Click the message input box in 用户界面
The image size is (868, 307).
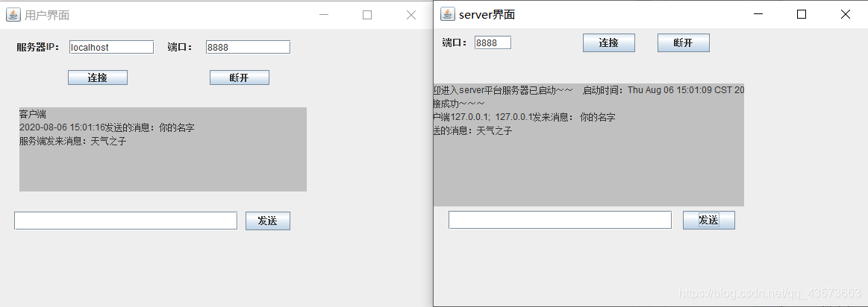[x=125, y=221]
